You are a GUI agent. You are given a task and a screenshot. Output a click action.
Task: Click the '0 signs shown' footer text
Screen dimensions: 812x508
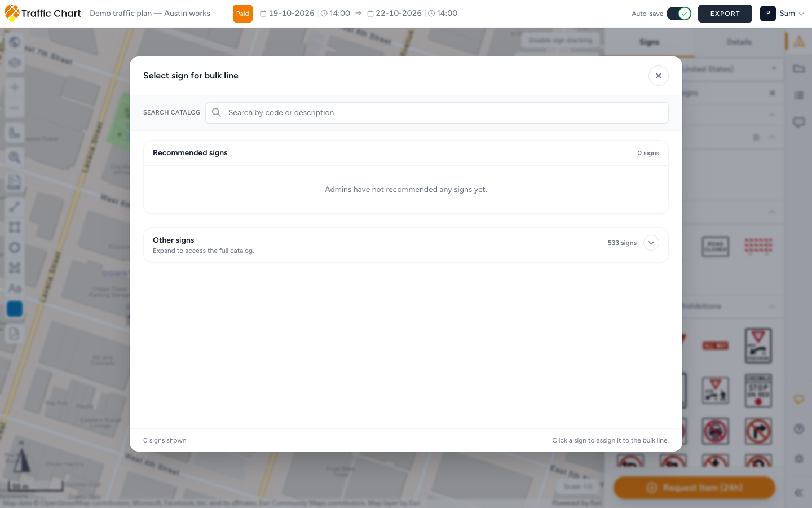pyautogui.click(x=165, y=440)
